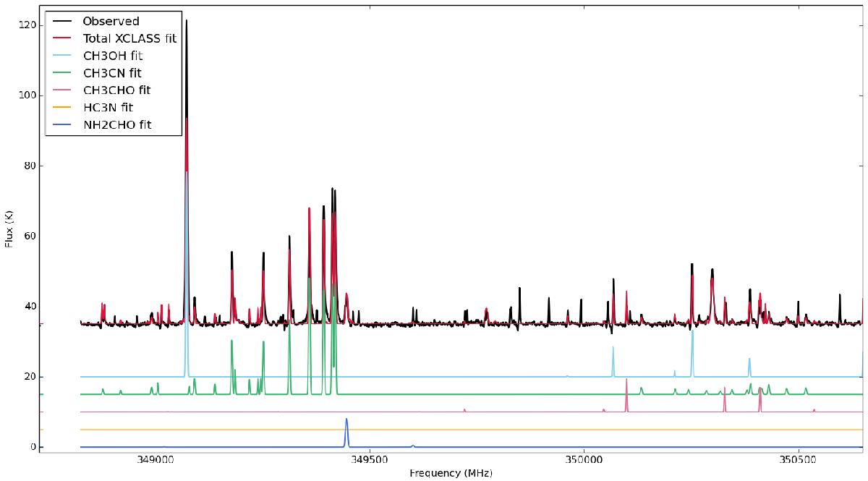Click the black Observed line swatch in legend

pyautogui.click(x=62, y=21)
